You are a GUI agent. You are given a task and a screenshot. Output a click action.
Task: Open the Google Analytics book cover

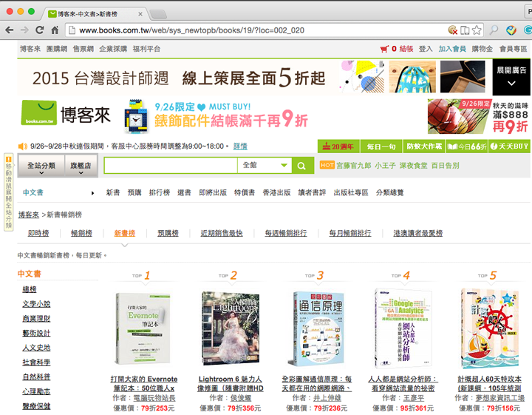tap(403, 328)
